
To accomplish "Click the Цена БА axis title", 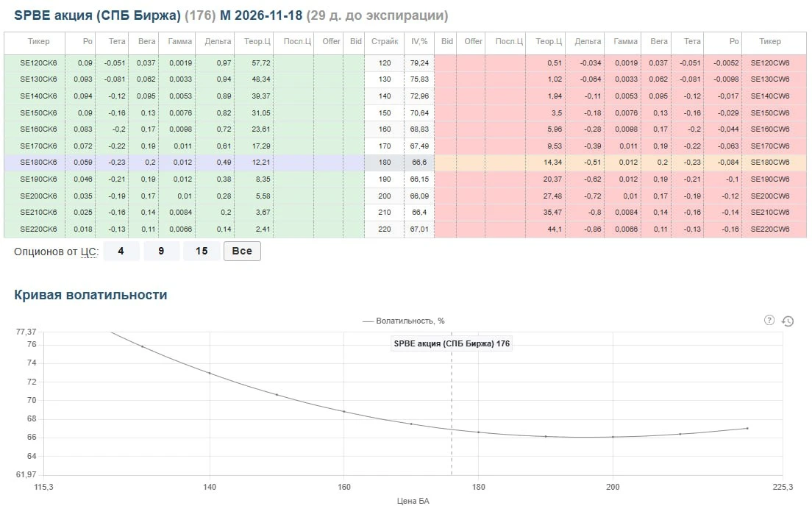I will [413, 501].
